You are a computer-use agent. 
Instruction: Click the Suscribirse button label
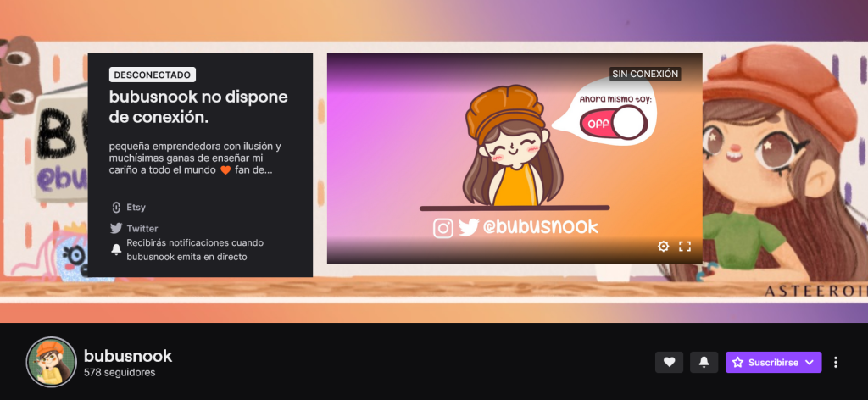(765, 362)
